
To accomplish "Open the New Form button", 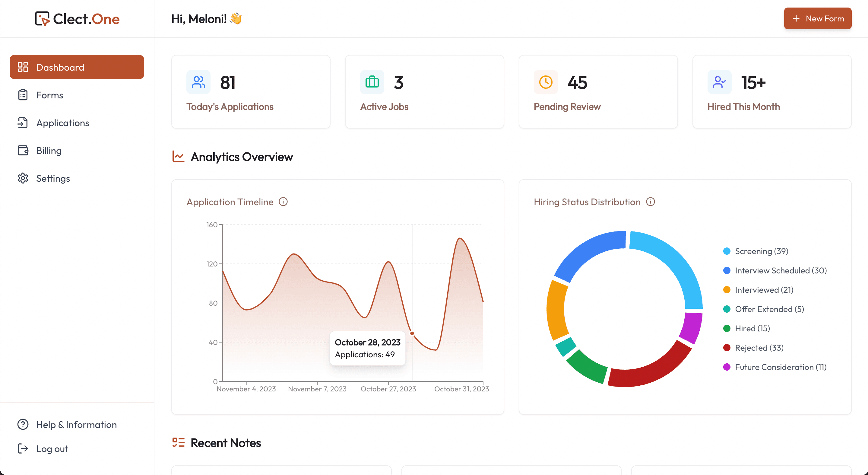I will [818, 18].
